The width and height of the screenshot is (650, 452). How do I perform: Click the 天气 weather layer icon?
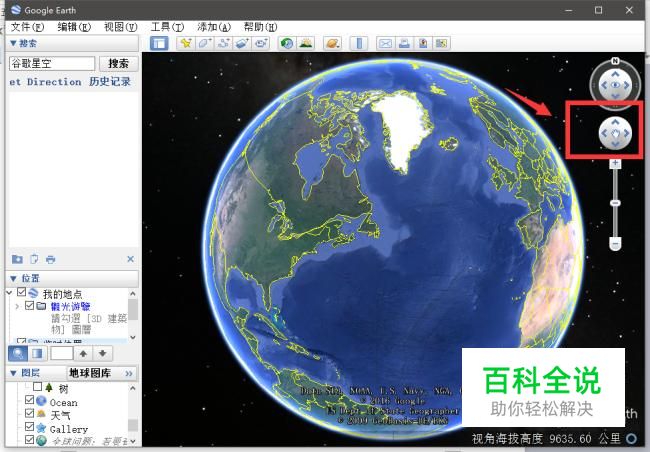coord(41,414)
